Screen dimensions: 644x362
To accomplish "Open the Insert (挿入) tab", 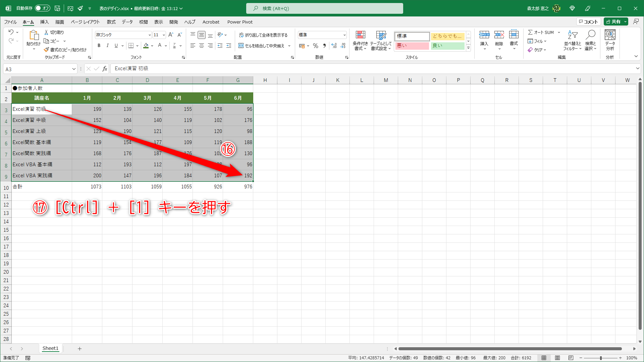I will (x=44, y=22).
